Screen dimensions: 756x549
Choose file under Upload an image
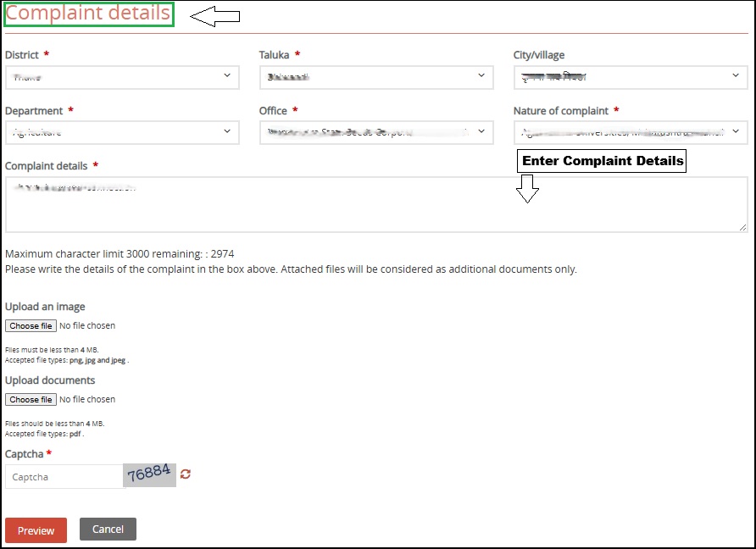click(x=31, y=325)
